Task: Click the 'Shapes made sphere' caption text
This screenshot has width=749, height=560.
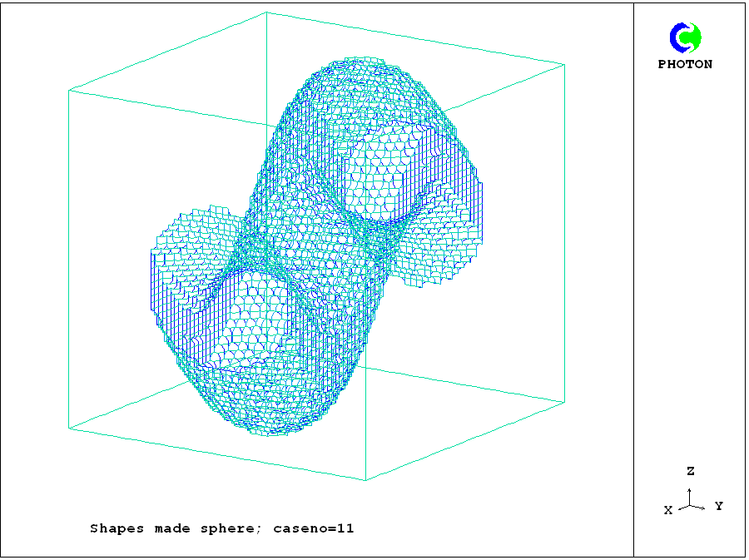Action: point(175,528)
